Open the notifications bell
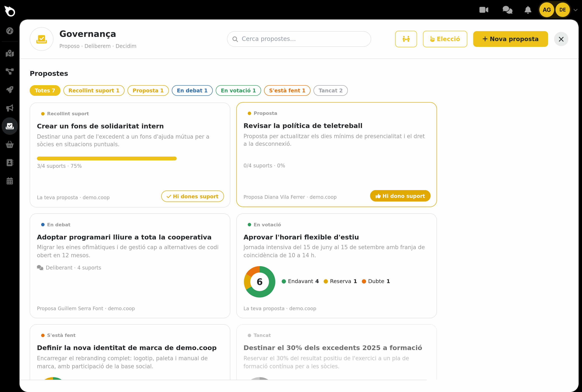Viewport: 582px width, 392px height. (x=528, y=10)
